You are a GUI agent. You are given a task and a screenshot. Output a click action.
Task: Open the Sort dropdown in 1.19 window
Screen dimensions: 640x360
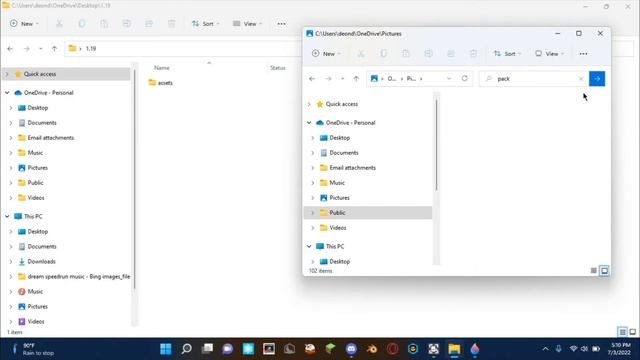[205, 24]
